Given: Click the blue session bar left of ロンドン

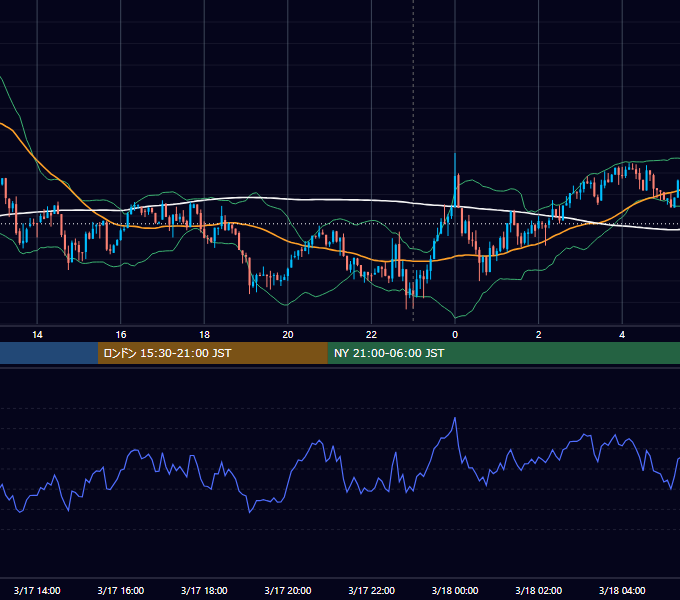Looking at the screenshot, I should pyautogui.click(x=49, y=353).
